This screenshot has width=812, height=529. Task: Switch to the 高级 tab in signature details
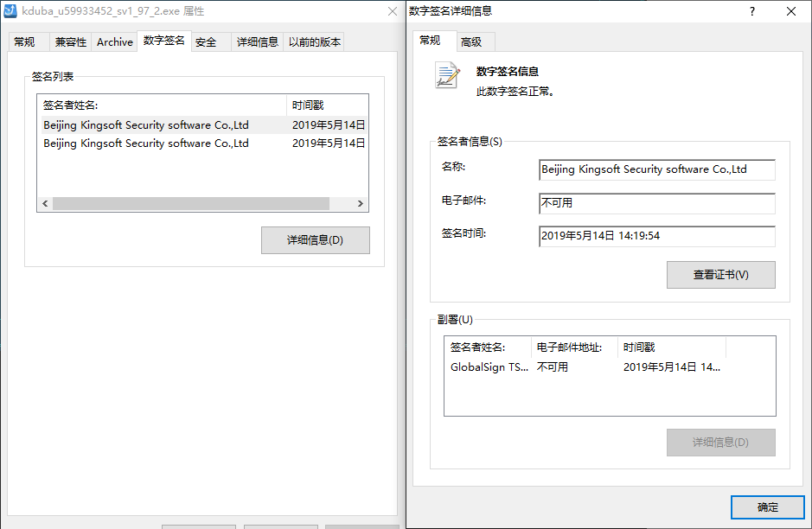pos(471,41)
